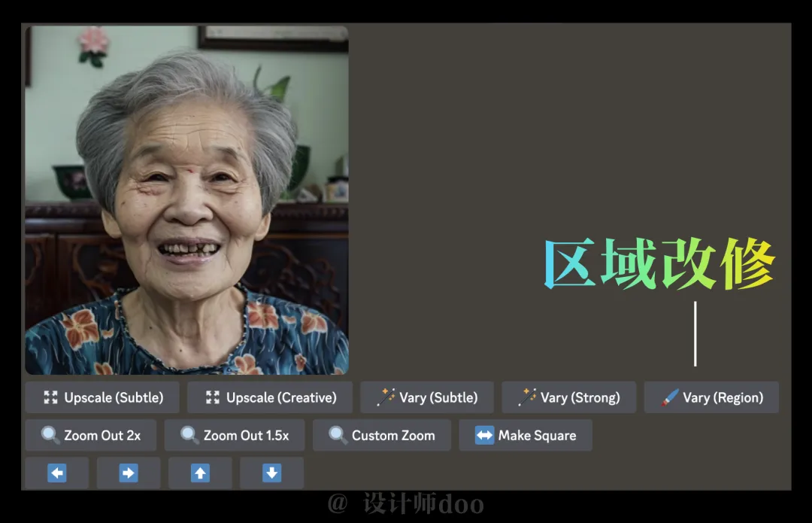Pan the image left with the left arrow
The height and width of the screenshot is (523, 812).
[57, 473]
